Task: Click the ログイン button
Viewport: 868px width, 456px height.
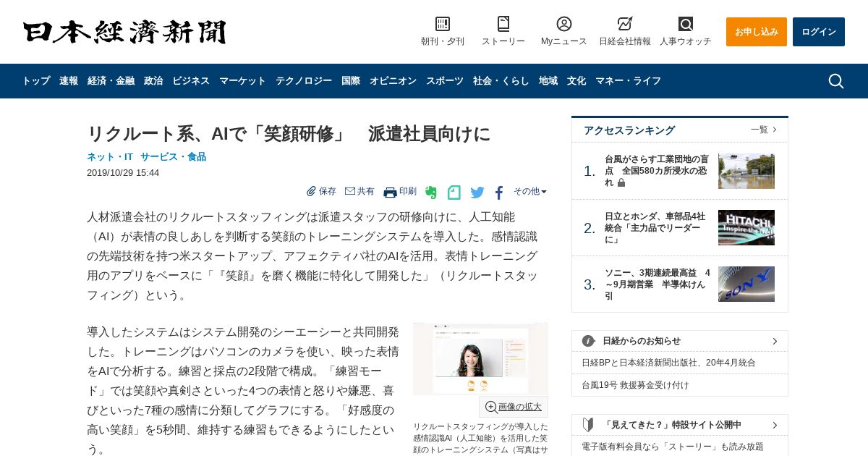Action: point(819,32)
